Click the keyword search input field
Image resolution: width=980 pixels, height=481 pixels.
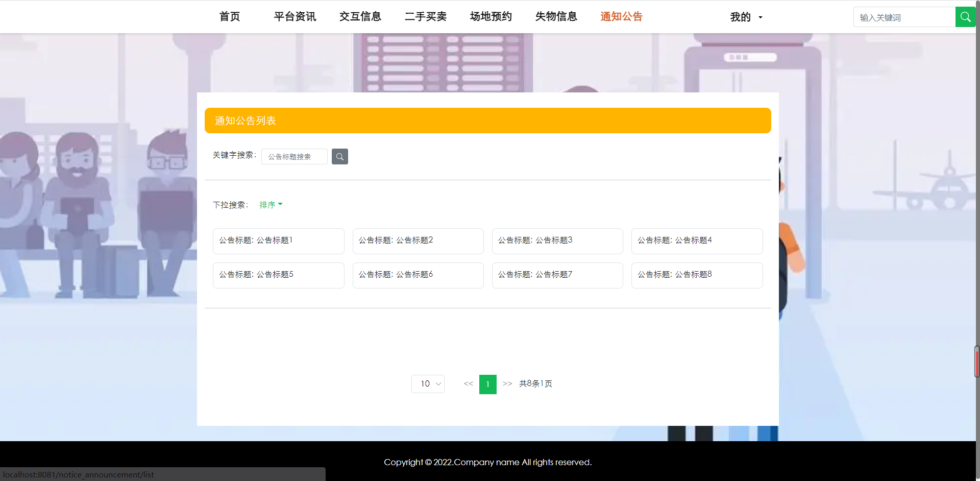click(x=294, y=156)
